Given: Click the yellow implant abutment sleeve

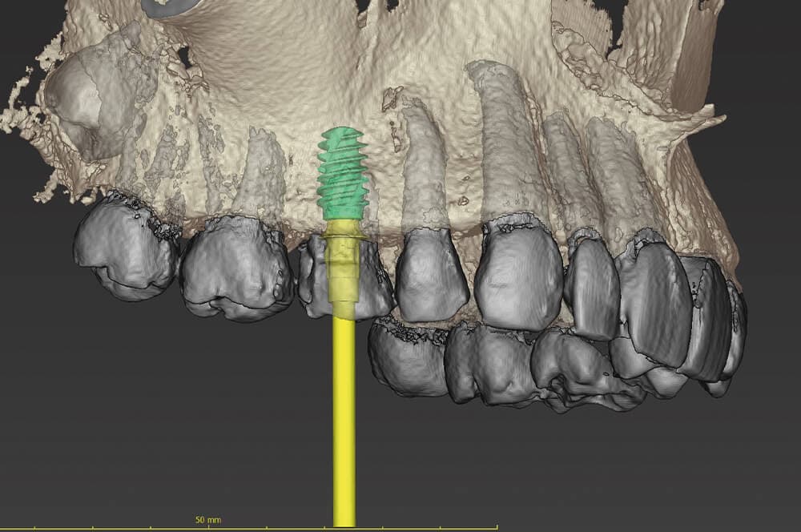Looking at the screenshot, I should [x=344, y=269].
